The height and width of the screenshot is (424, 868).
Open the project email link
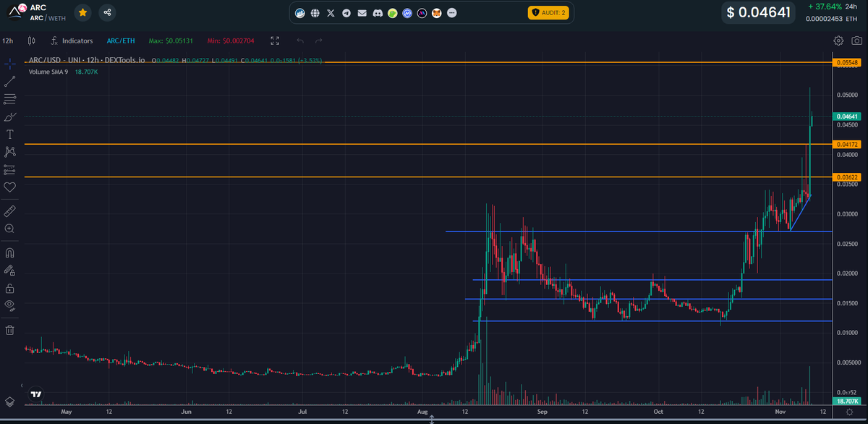pos(362,13)
